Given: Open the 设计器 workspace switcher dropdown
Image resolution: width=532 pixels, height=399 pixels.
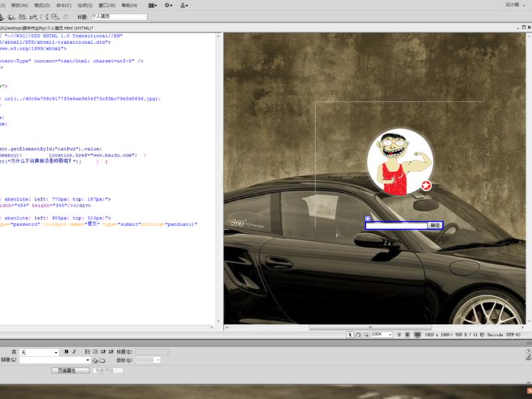Looking at the screenshot, I should pyautogui.click(x=515, y=5).
